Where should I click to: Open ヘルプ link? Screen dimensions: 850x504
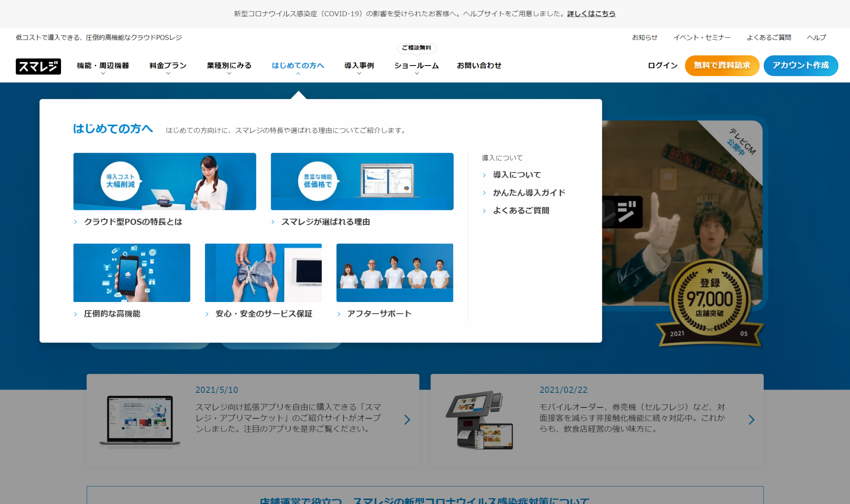click(x=816, y=37)
